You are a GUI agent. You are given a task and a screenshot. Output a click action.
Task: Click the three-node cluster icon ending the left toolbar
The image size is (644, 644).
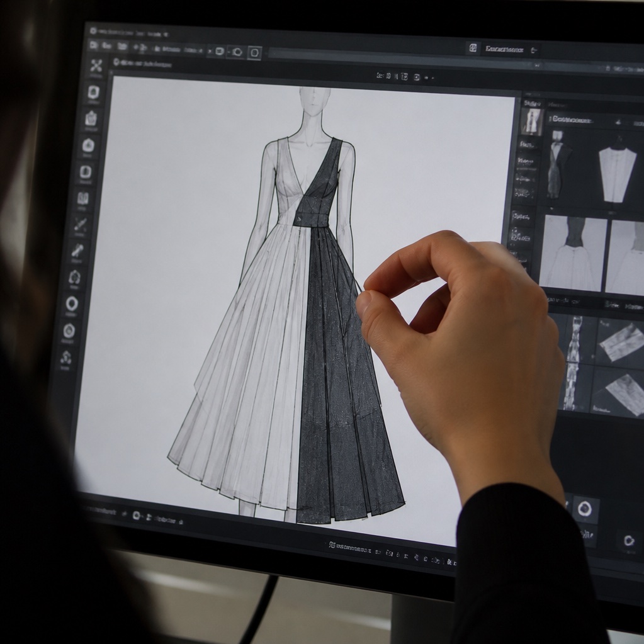tap(66, 358)
